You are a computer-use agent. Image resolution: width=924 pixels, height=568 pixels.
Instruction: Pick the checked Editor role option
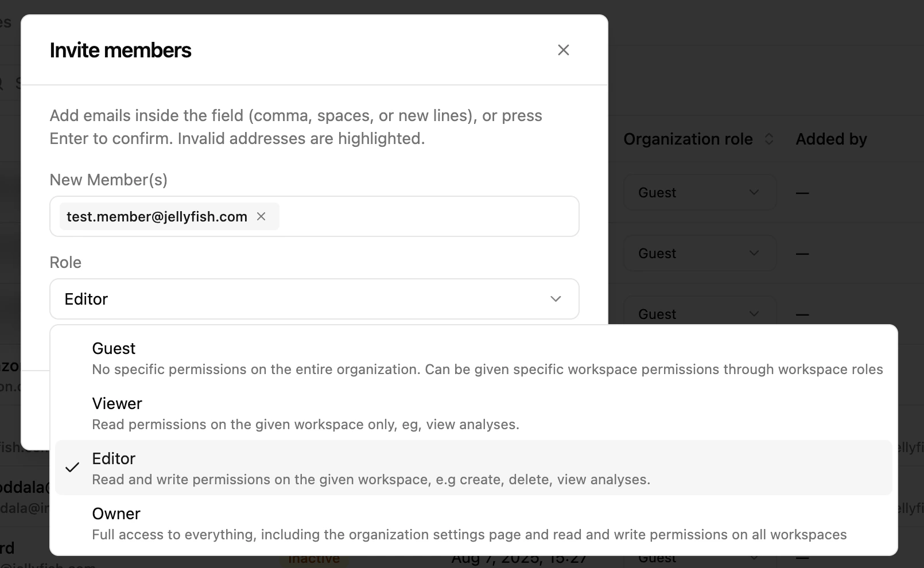point(473,468)
